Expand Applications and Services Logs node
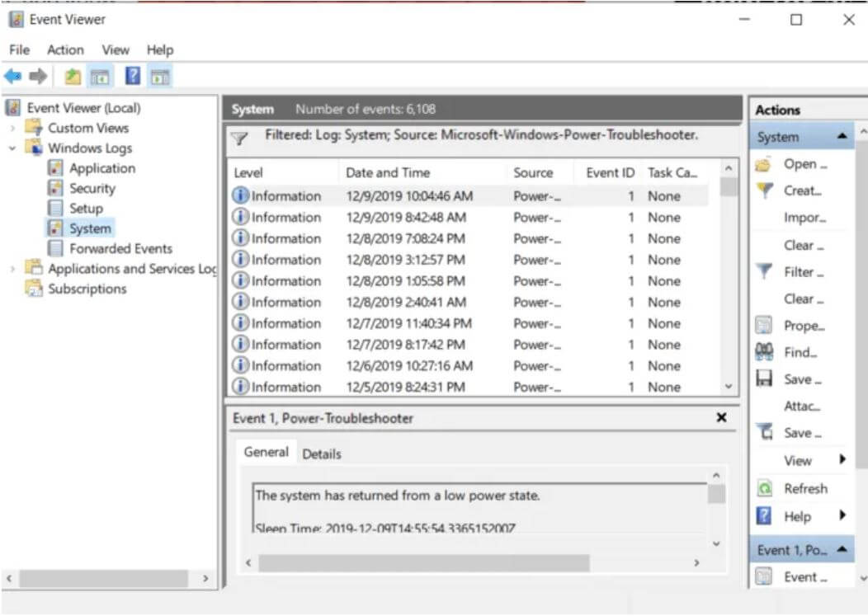868x616 pixels. pos(12,269)
